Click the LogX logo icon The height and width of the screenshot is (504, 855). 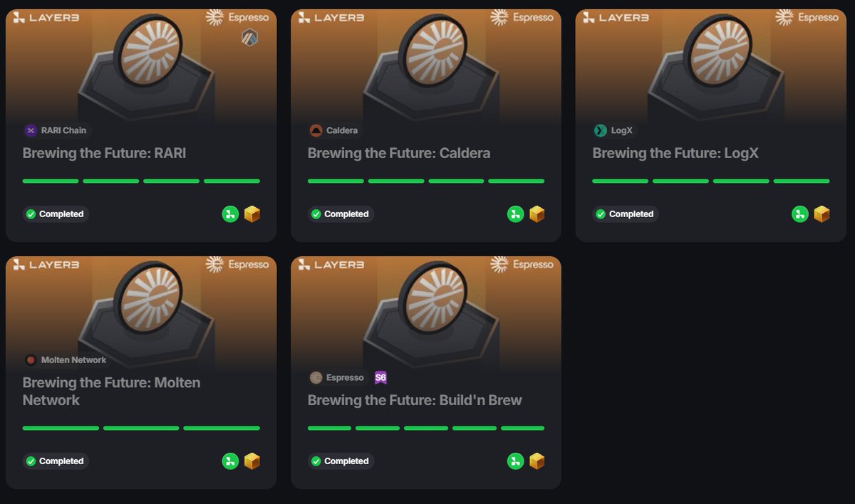[x=601, y=130]
